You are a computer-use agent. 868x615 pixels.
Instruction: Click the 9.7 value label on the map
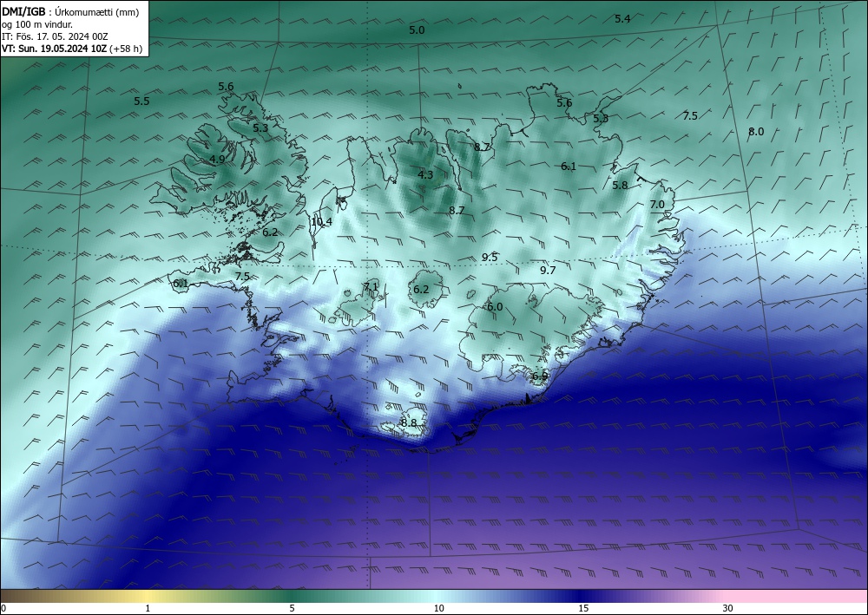[x=548, y=270]
